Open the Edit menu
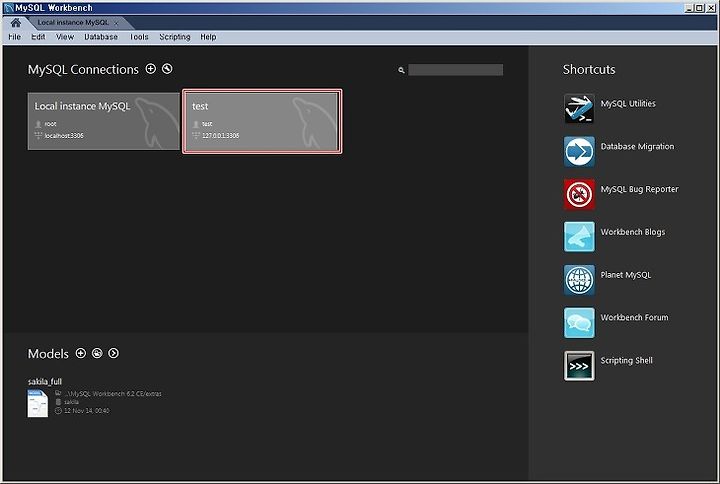Image resolution: width=720 pixels, height=484 pixels. [38, 37]
